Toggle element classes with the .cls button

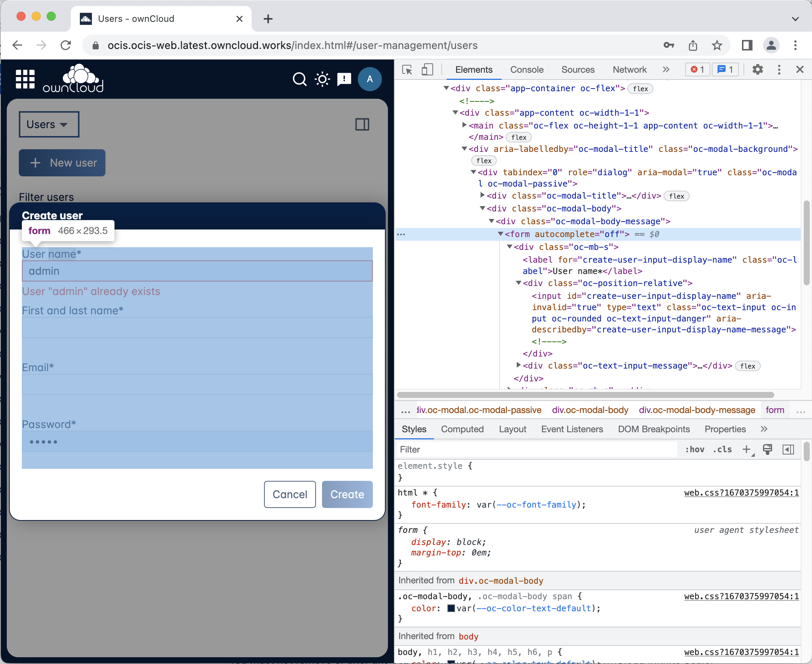(722, 450)
